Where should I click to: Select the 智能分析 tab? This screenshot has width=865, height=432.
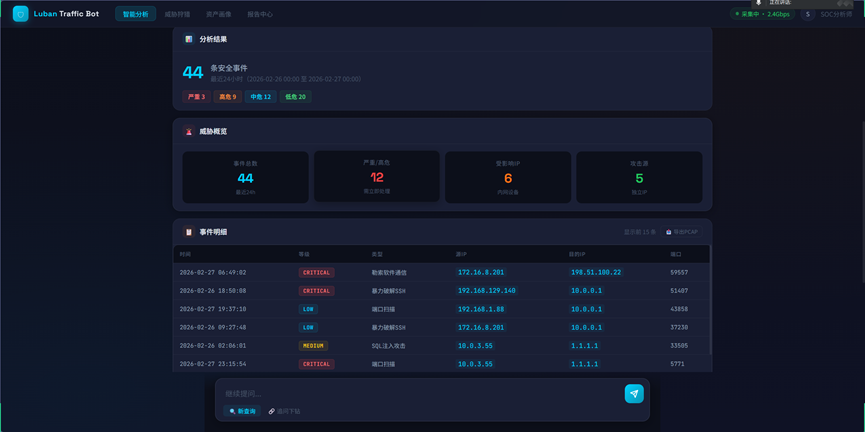[x=135, y=14]
